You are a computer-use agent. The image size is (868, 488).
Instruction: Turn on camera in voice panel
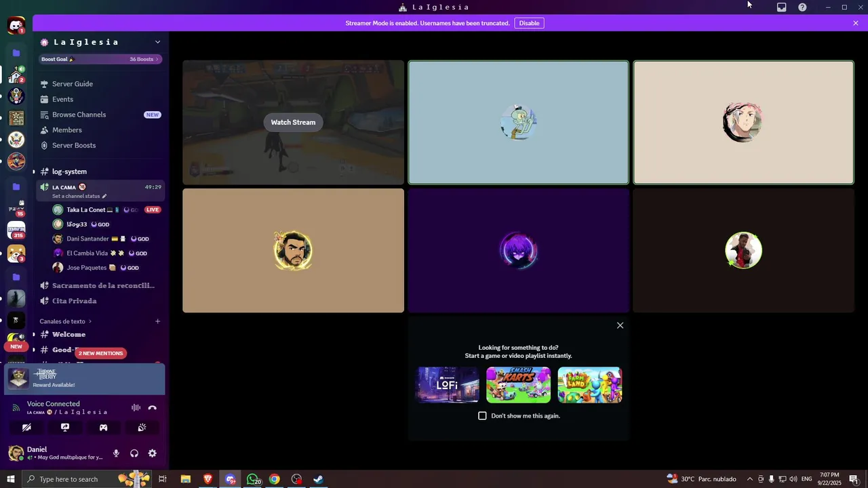(x=26, y=428)
